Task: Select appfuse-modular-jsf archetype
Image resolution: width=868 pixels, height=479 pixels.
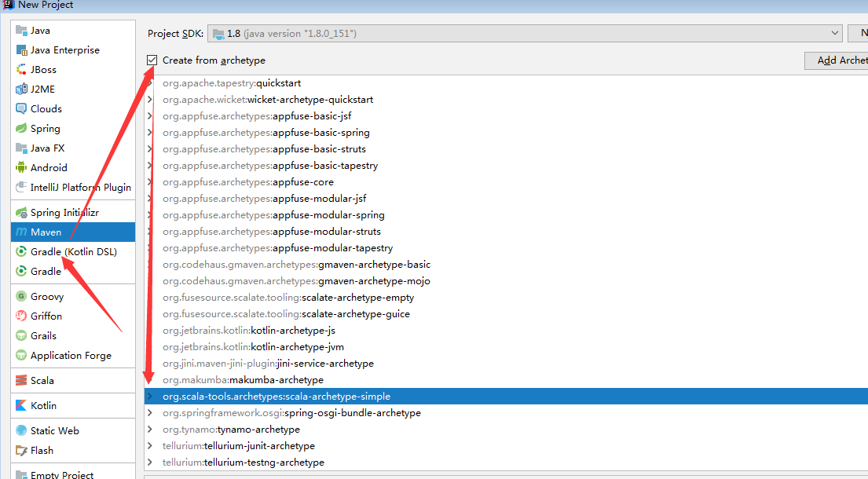Action: click(x=265, y=199)
